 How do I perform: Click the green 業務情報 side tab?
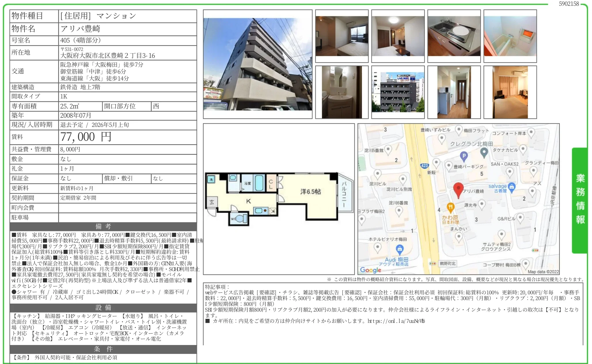(580, 200)
